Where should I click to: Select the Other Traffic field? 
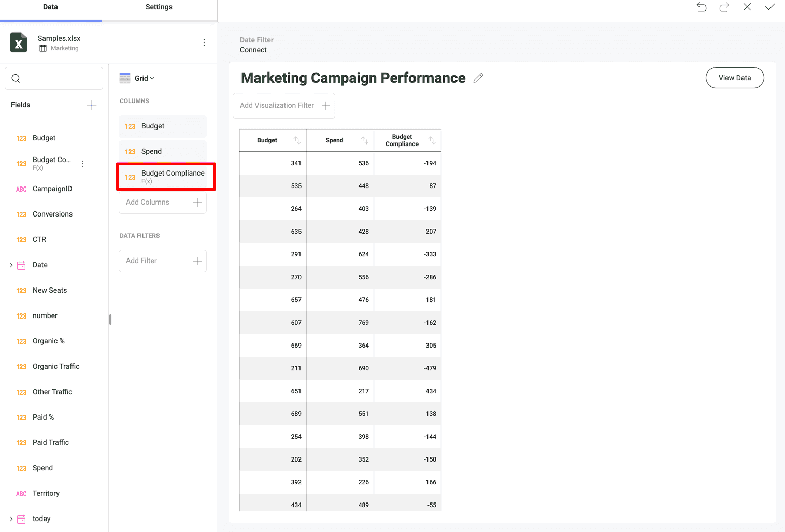click(x=52, y=392)
